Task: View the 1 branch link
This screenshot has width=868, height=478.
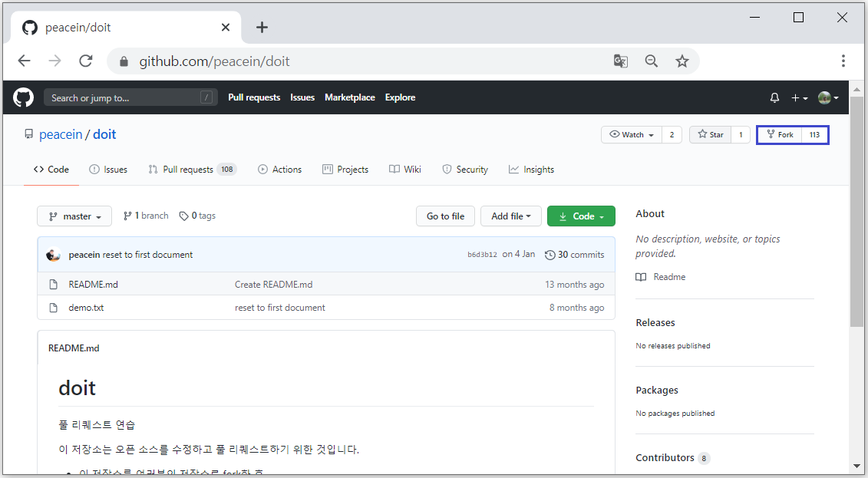Action: pos(146,216)
